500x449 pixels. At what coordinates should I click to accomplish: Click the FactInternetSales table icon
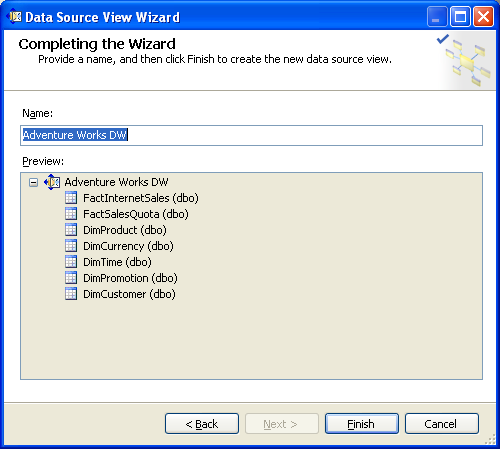71,198
